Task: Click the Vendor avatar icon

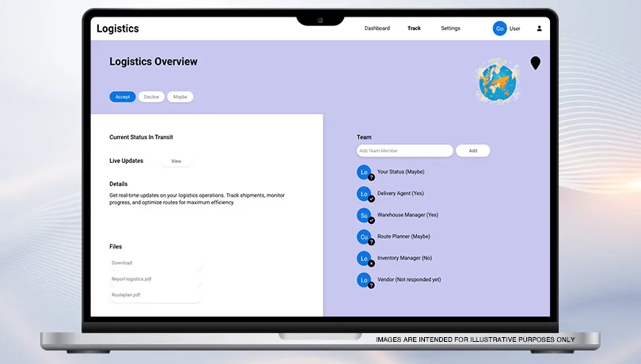Action: (x=364, y=279)
